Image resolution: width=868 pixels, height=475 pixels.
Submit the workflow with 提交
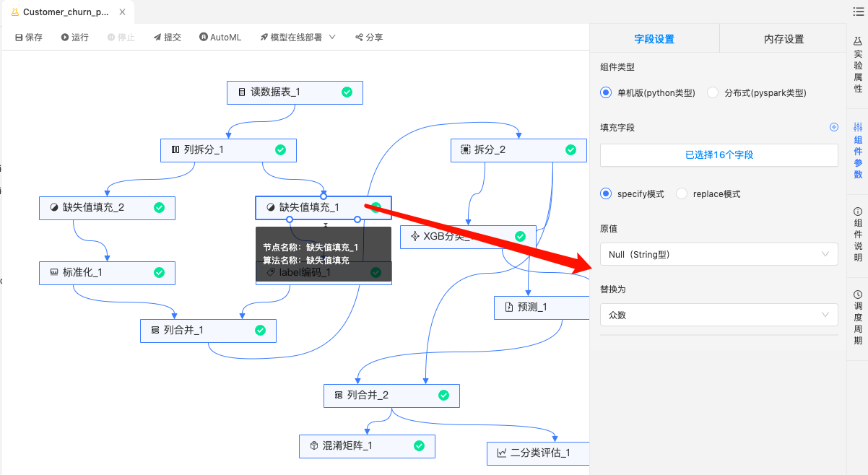pos(168,38)
